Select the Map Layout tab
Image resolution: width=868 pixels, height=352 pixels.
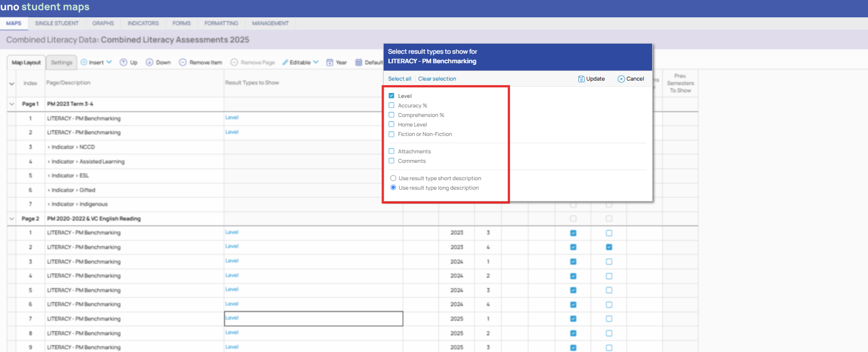tap(26, 63)
